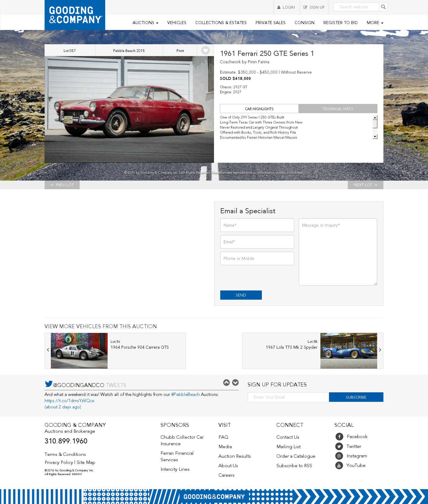Image resolution: width=428 pixels, height=504 pixels.
Task: Open Mailing List link
Action: (x=289, y=447)
